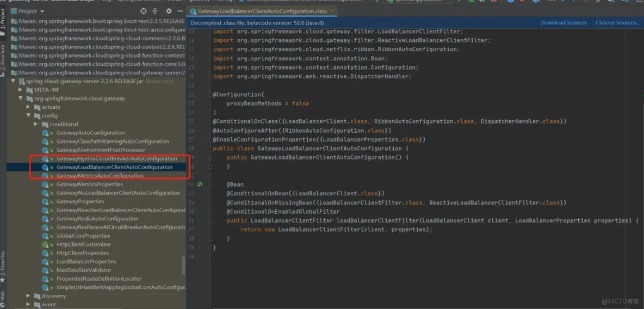Viewport: 644px width, 309px height.
Task: Open the Project view selector dropdown
Action: [x=28, y=11]
